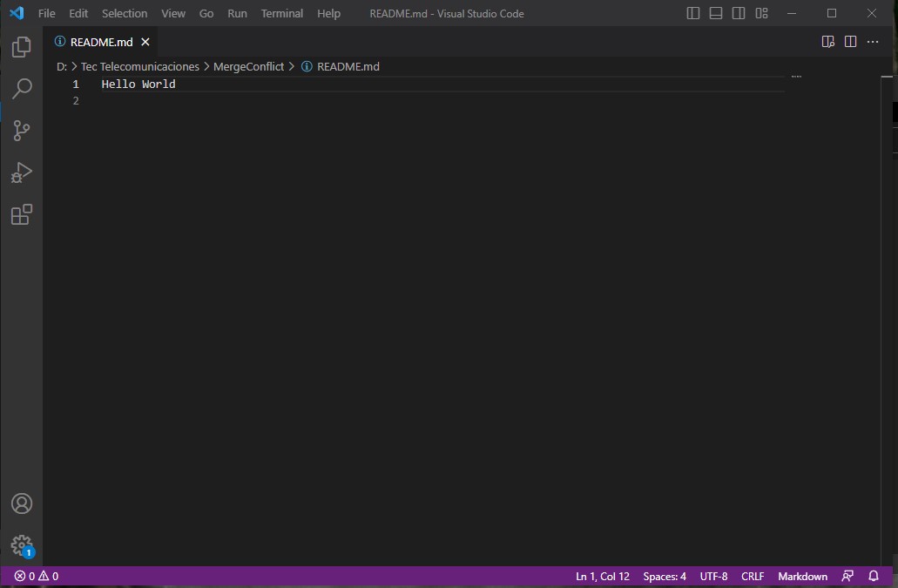Open notifications via the bell icon
This screenshot has height=588, width=898.
[874, 576]
